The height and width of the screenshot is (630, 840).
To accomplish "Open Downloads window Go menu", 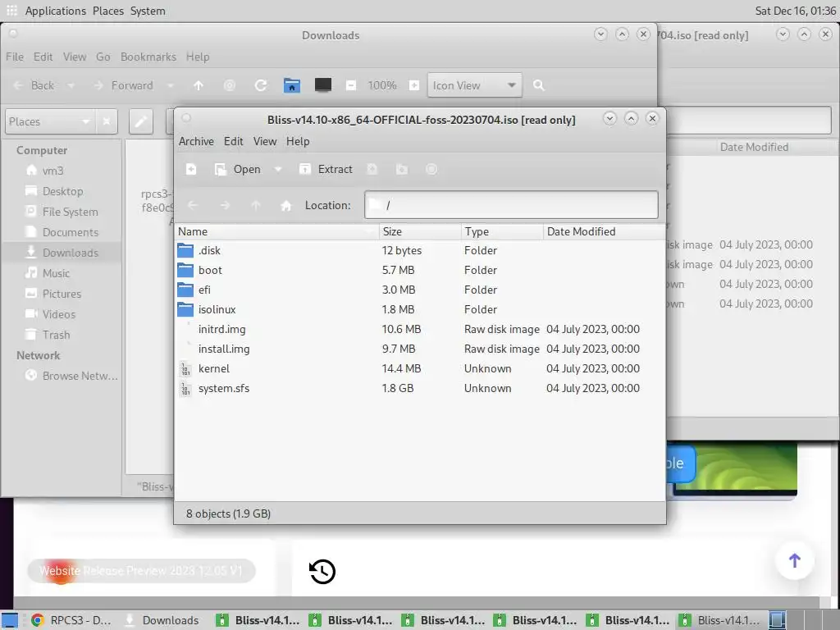I will click(103, 57).
